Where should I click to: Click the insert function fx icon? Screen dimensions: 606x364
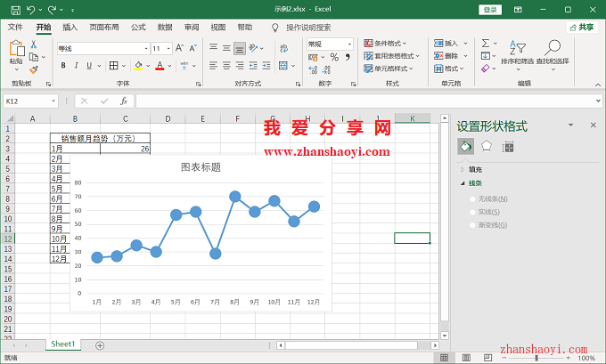124,101
